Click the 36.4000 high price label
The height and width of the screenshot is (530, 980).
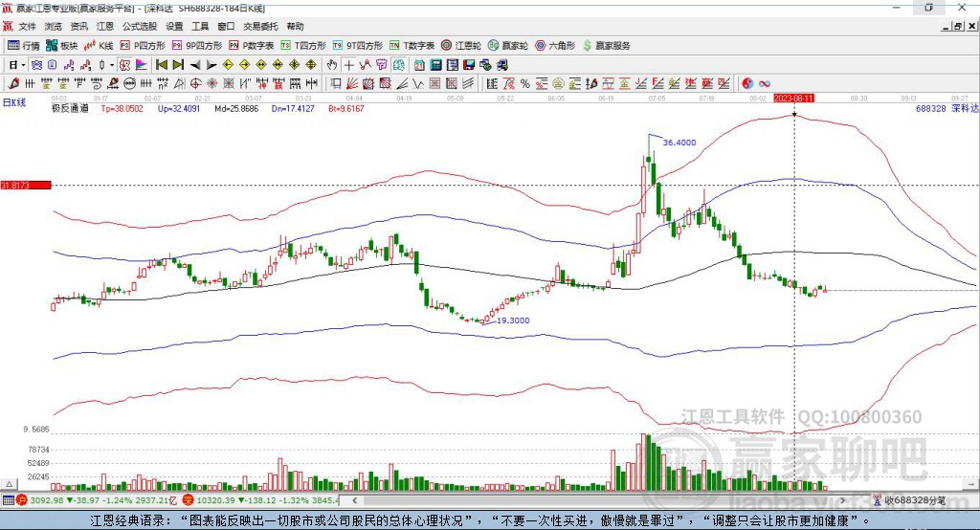pyautogui.click(x=679, y=143)
